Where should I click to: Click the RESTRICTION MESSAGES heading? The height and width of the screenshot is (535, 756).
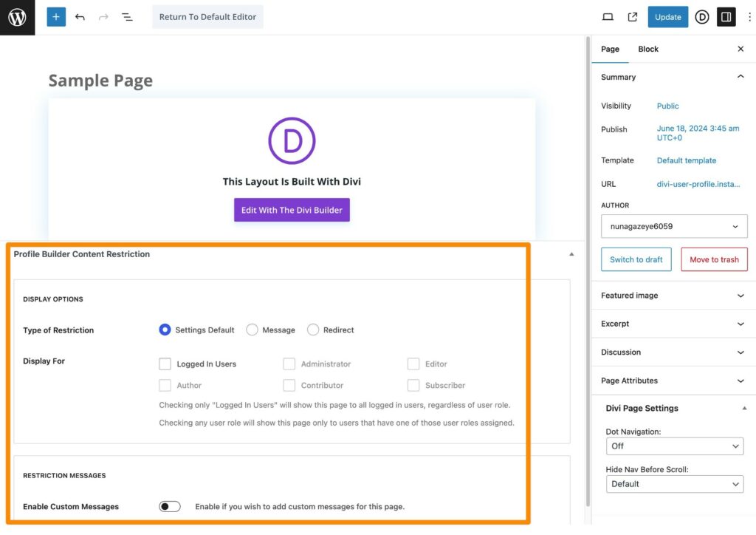[x=64, y=476]
